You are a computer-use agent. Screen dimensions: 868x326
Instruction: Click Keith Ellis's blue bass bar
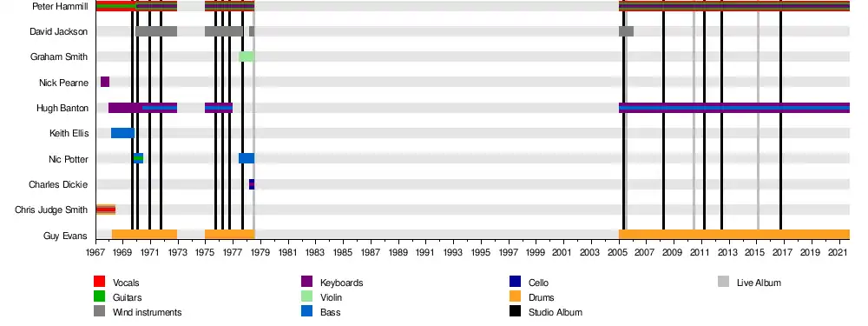123,133
